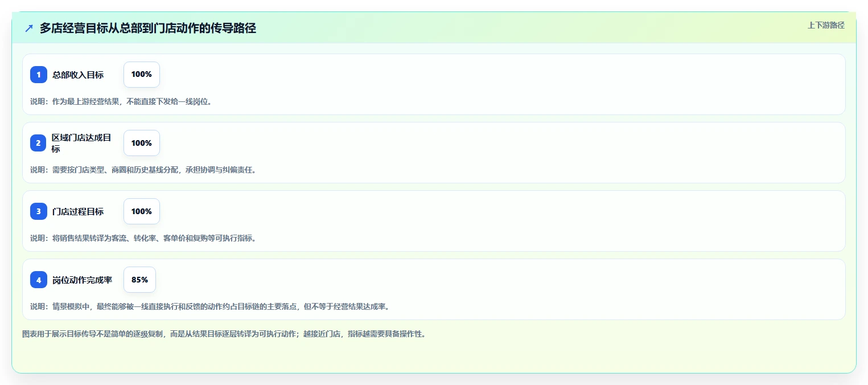The image size is (868, 385).
Task: Click the 总部收入目标 label
Action: point(78,75)
